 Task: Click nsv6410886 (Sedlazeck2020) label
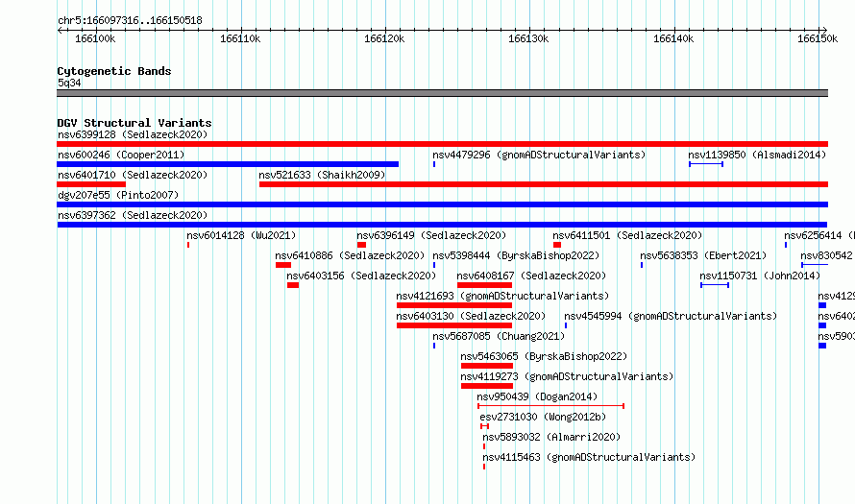350,255
